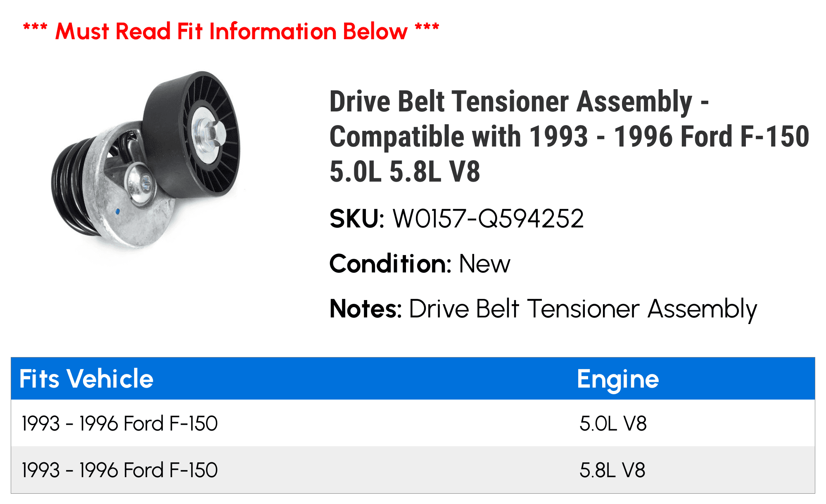826x504 pixels.
Task: Select the Drive Belt Tensioner Assembly title
Action: click(x=569, y=136)
